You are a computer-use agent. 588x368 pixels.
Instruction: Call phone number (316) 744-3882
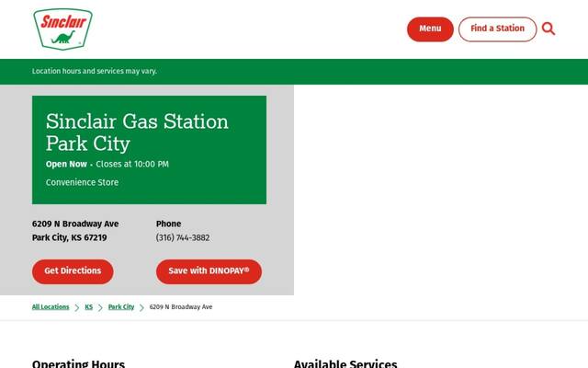click(x=183, y=237)
